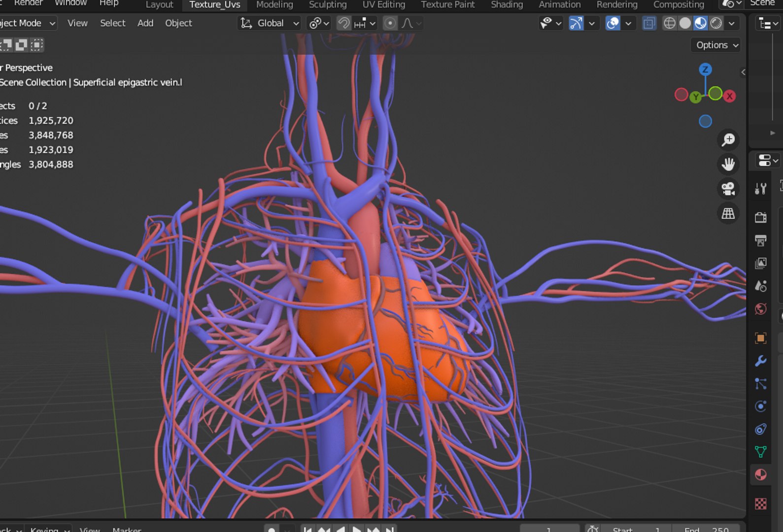Screen dimensions: 783x532
Task: Toggle X-ray mode
Action: (x=649, y=23)
